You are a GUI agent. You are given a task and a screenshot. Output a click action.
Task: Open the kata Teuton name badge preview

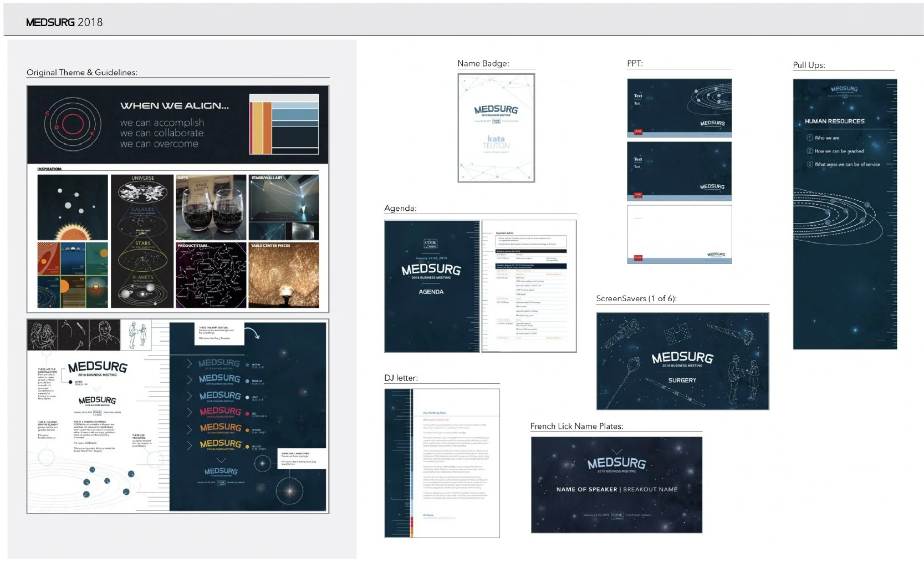click(x=496, y=128)
